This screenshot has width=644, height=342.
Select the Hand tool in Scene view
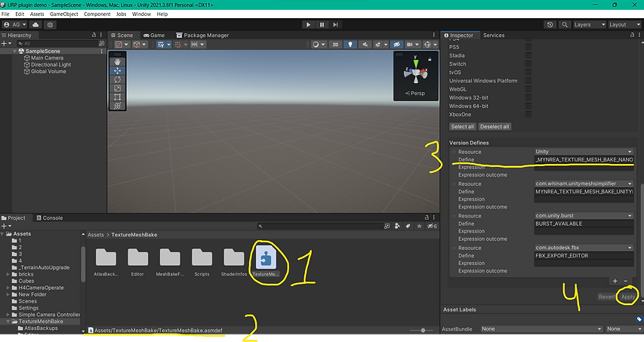(118, 61)
